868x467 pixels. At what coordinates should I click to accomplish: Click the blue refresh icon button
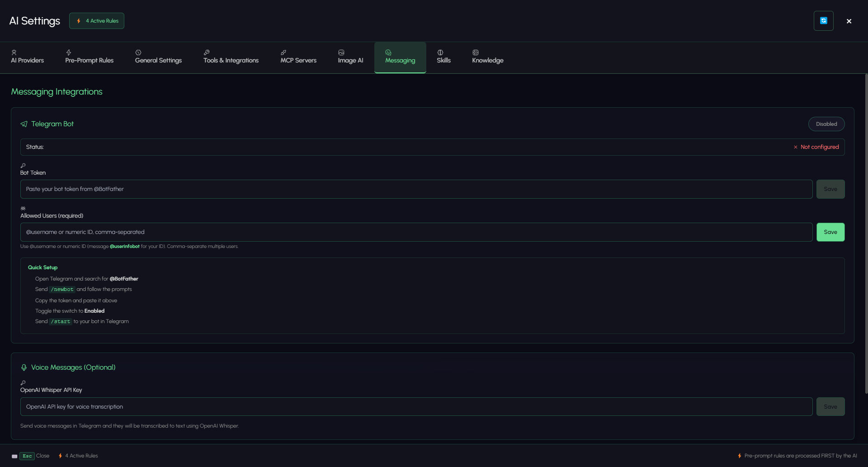(x=823, y=21)
